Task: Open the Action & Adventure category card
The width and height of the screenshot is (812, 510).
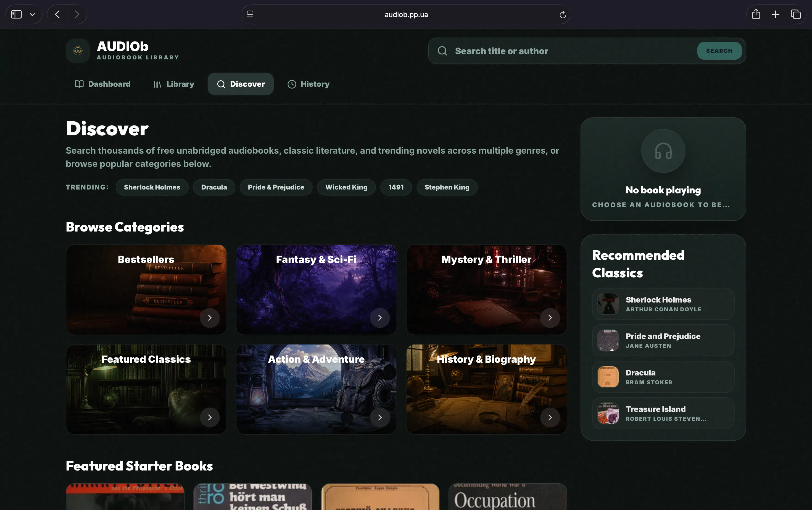Action: pyautogui.click(x=316, y=389)
